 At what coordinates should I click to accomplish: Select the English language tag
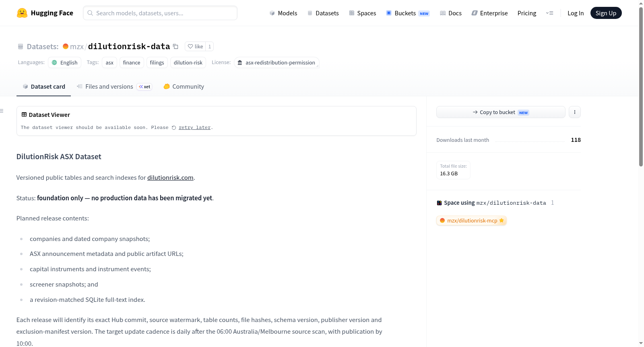(x=65, y=62)
